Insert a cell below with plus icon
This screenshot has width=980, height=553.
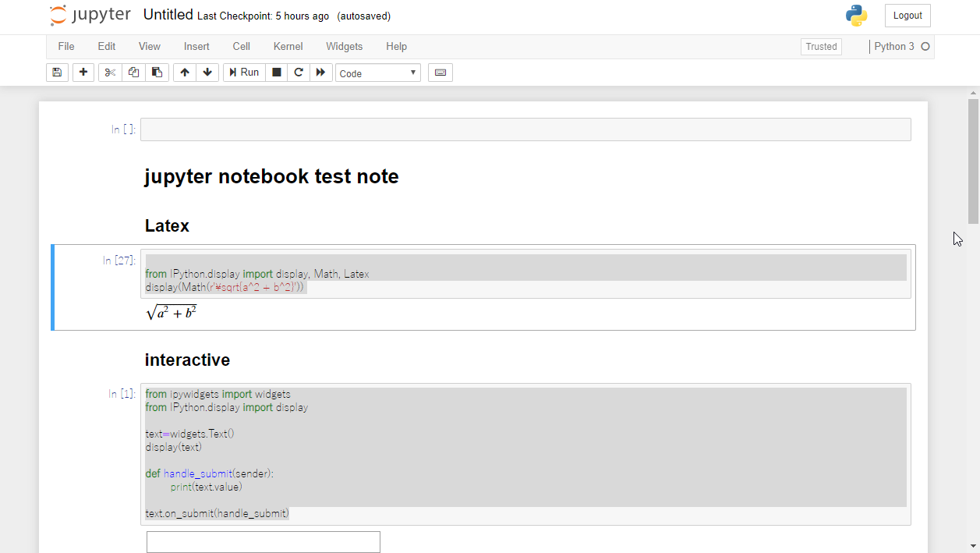[x=83, y=73]
